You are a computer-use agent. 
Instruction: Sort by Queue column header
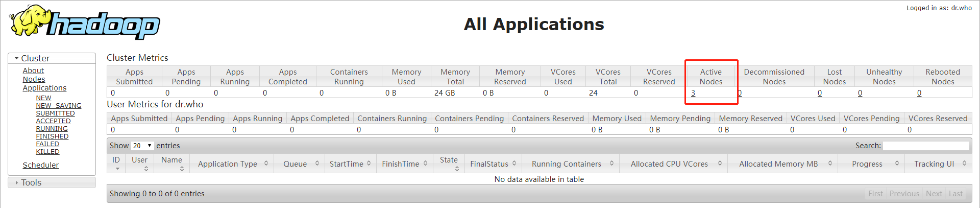(300, 164)
